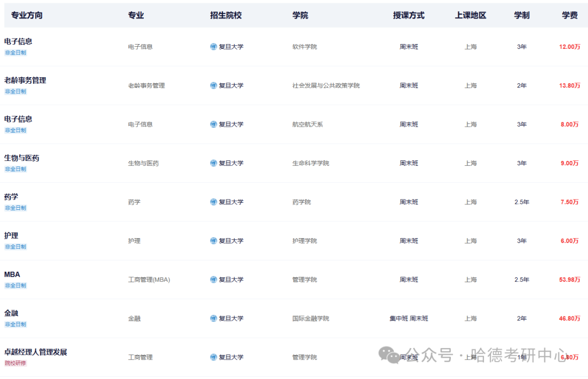Click the 非全日制 tag under 药学
Viewport: 588px width, 379px height.
pyautogui.click(x=15, y=208)
